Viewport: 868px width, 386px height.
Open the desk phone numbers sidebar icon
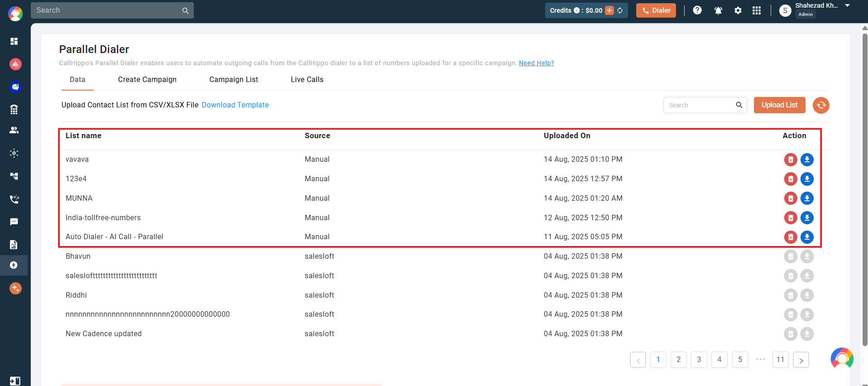14,109
